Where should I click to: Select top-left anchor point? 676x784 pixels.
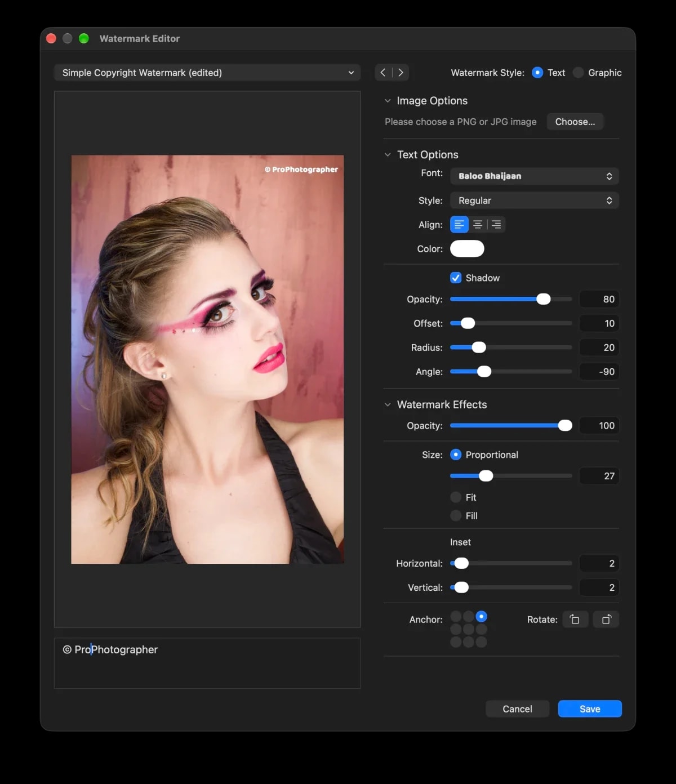[456, 617]
